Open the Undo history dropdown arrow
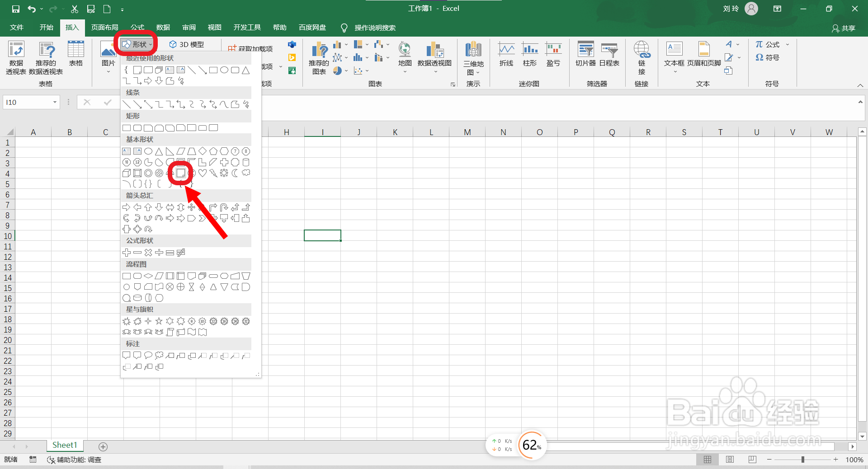Image resolution: width=868 pixels, height=469 pixels. coord(42,9)
